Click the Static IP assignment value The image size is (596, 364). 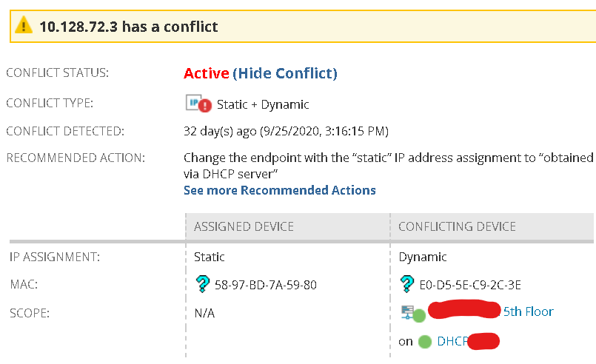[209, 257]
